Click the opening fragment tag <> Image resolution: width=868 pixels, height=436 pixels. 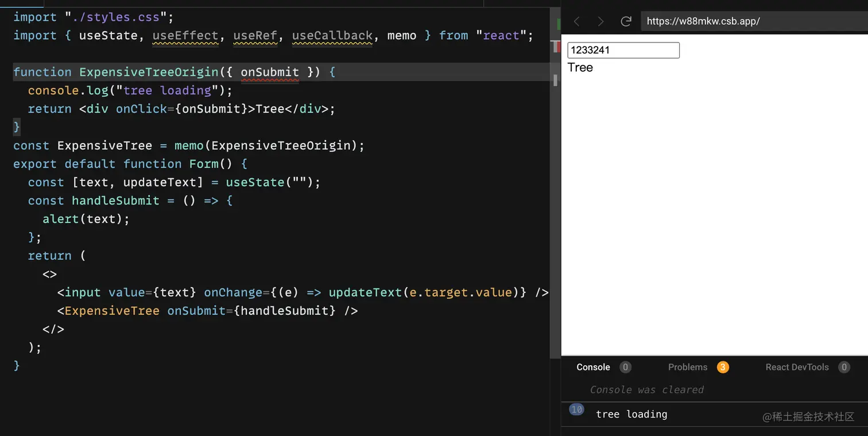coord(50,275)
